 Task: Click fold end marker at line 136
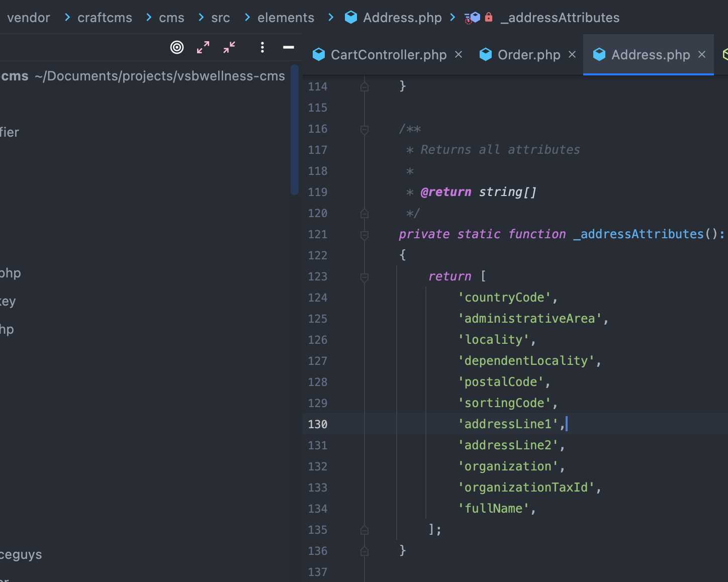pyautogui.click(x=365, y=551)
